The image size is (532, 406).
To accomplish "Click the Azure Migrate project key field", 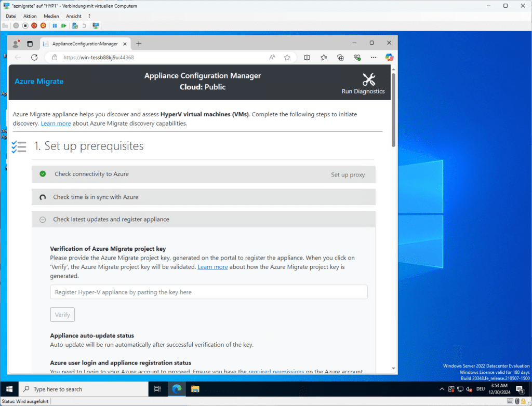I will tap(209, 292).
